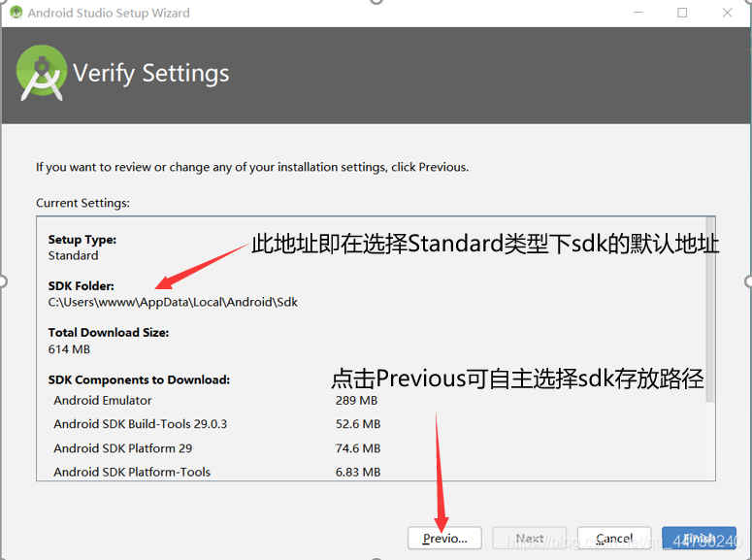Click the Android Studio logo in header

click(x=42, y=73)
